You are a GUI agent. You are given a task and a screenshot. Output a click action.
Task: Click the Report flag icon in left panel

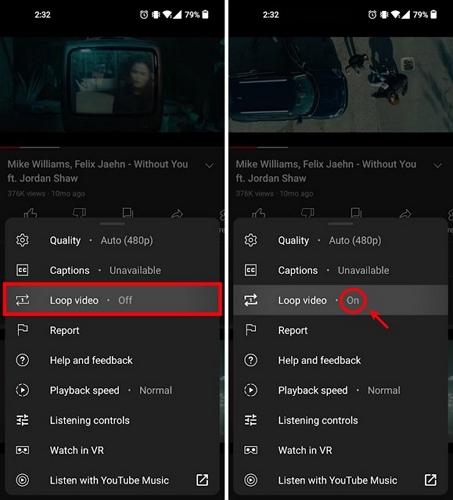pos(23,330)
